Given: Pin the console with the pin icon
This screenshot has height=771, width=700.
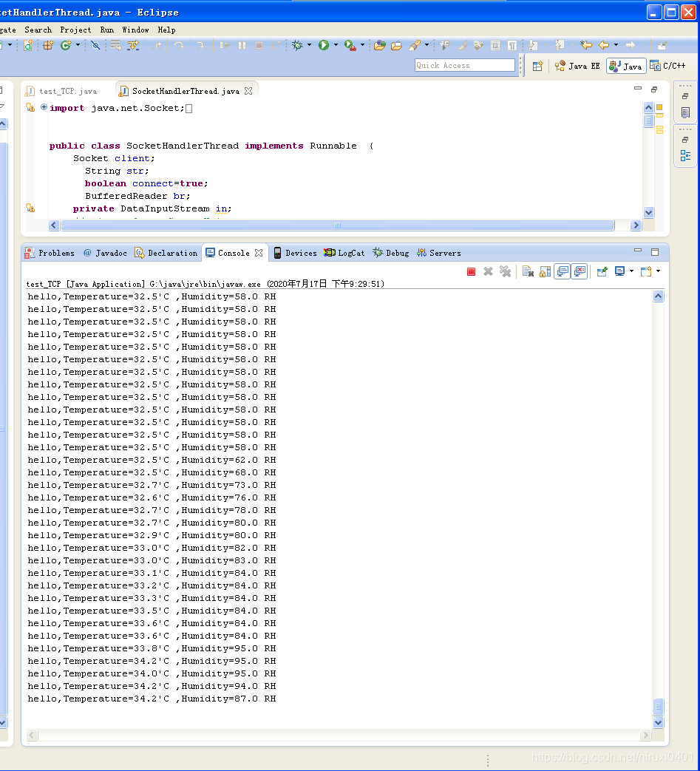Looking at the screenshot, I should click(602, 271).
